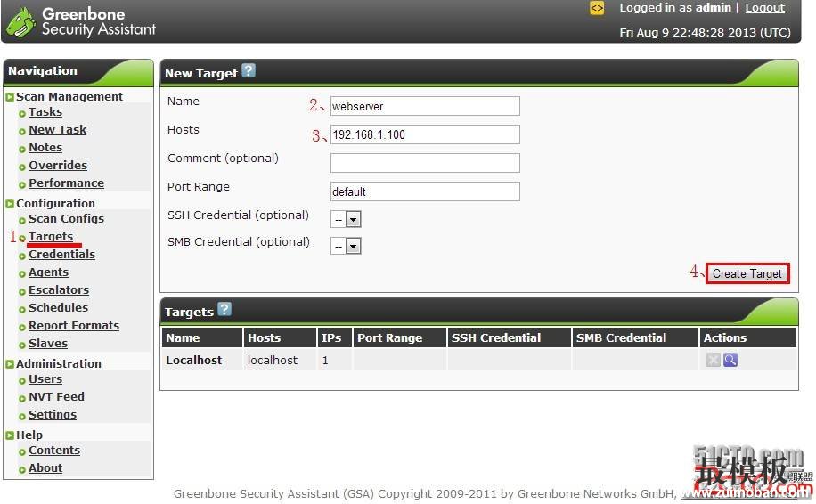Log out via the Logout link
The height and width of the screenshot is (504, 816).
point(764,8)
